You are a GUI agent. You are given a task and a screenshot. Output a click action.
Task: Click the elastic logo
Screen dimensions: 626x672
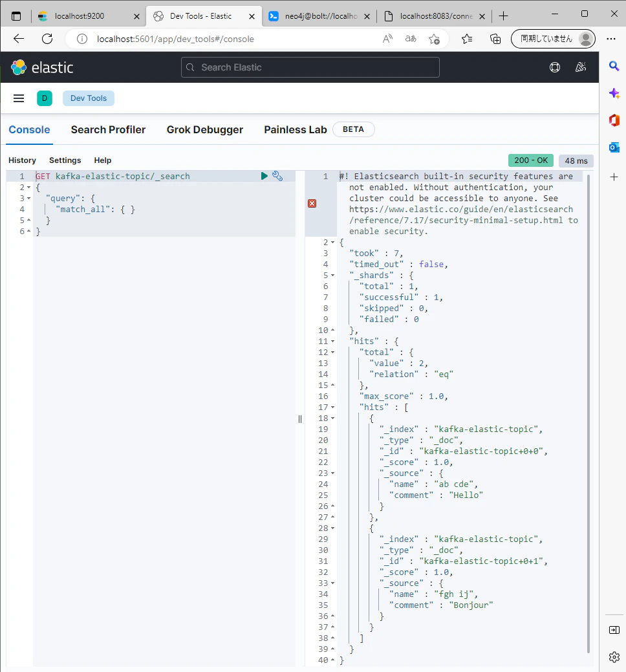tap(42, 67)
